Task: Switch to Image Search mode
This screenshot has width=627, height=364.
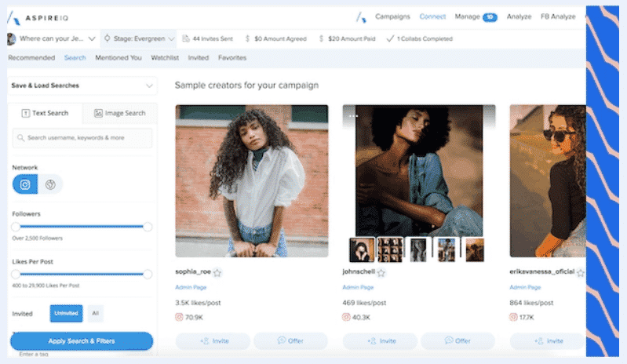Action: click(x=119, y=113)
